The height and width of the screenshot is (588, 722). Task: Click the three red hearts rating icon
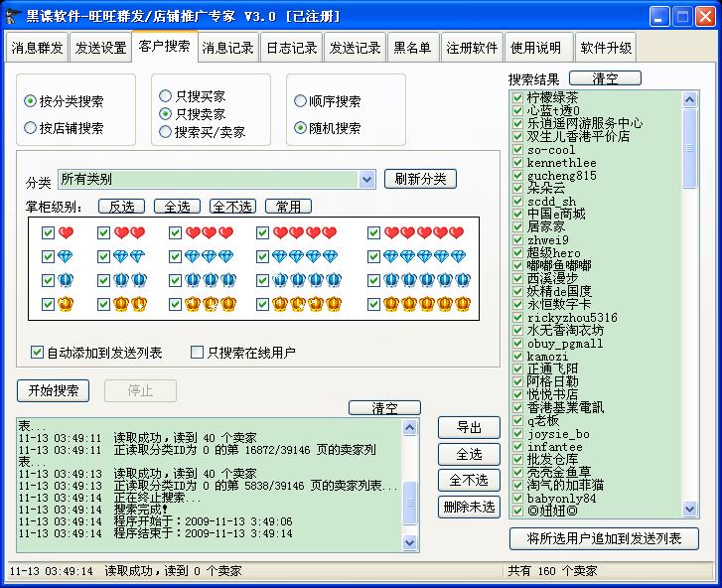[x=210, y=232]
